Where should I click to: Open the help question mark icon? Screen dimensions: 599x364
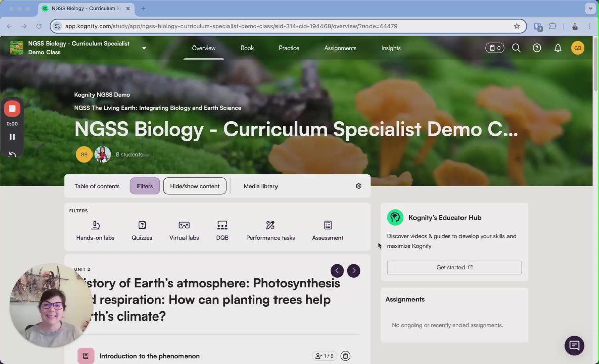coord(537,48)
